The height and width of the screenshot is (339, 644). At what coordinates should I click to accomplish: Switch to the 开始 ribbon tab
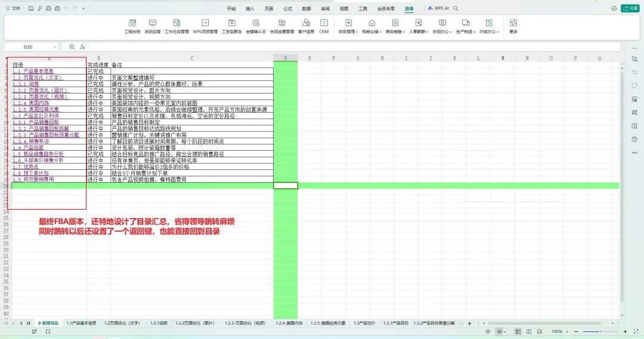pyautogui.click(x=231, y=8)
